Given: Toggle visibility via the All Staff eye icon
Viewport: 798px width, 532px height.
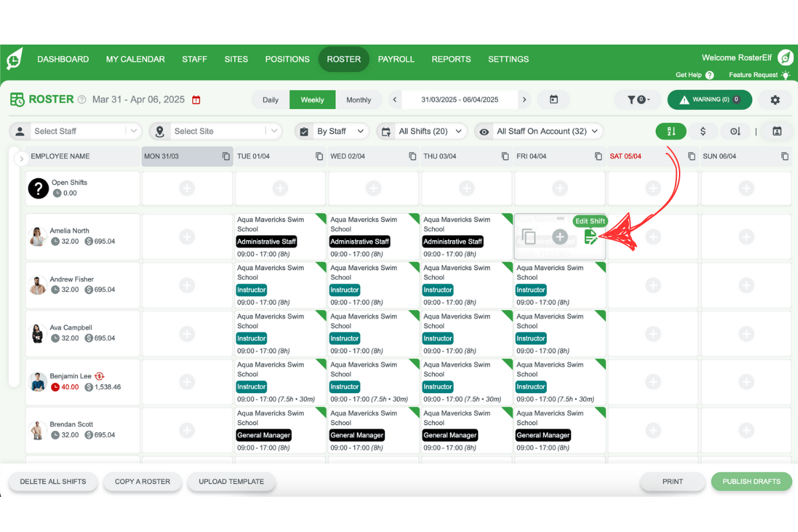Looking at the screenshot, I should (x=484, y=131).
